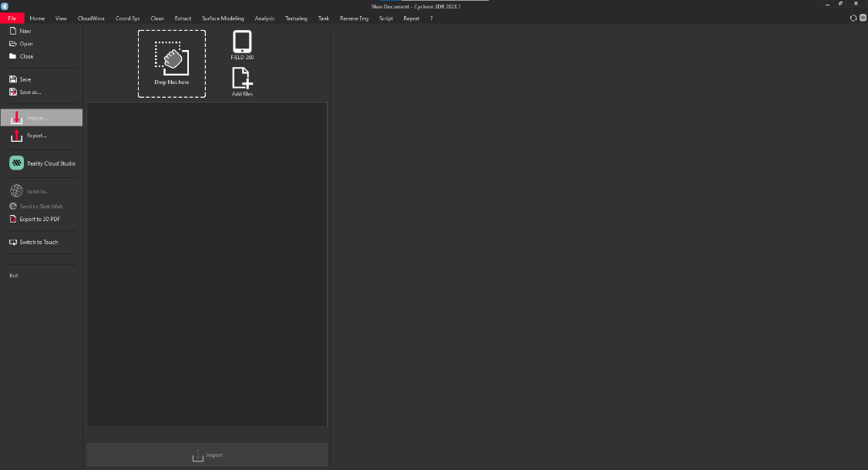Click the Save floppy disk icon

pos(13,79)
